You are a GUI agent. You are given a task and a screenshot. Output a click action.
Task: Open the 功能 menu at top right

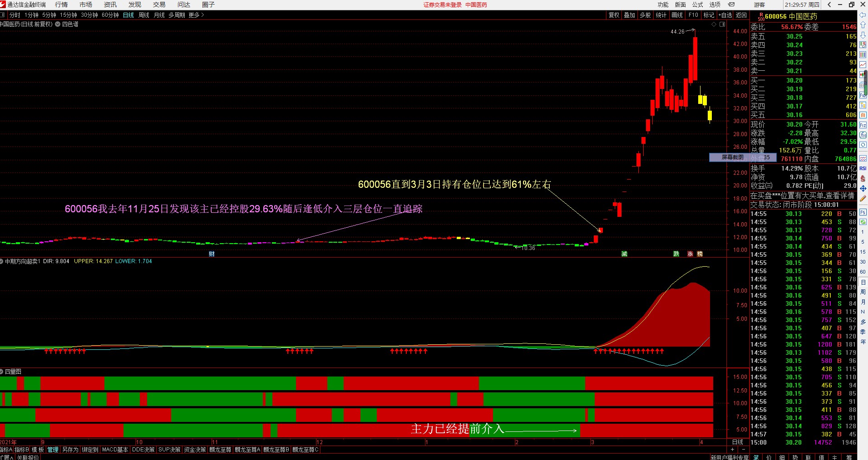(x=663, y=5)
